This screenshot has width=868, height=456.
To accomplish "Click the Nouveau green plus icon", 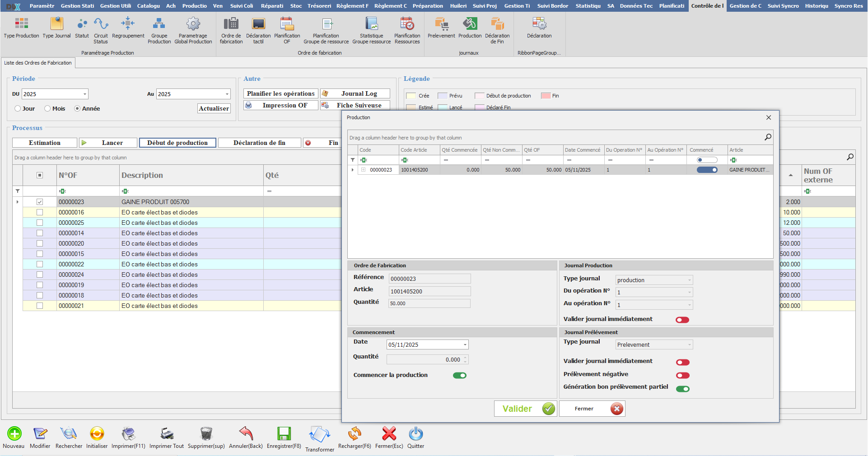I will pyautogui.click(x=14, y=434).
